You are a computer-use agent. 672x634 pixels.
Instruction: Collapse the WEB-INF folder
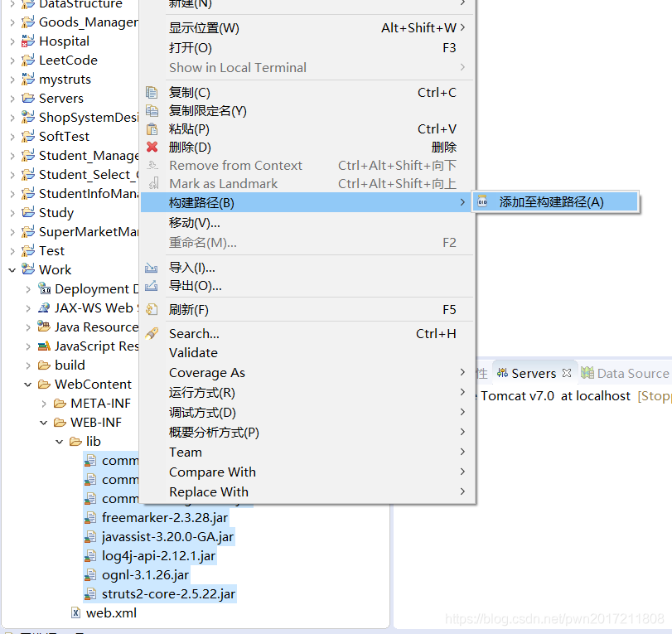44,423
